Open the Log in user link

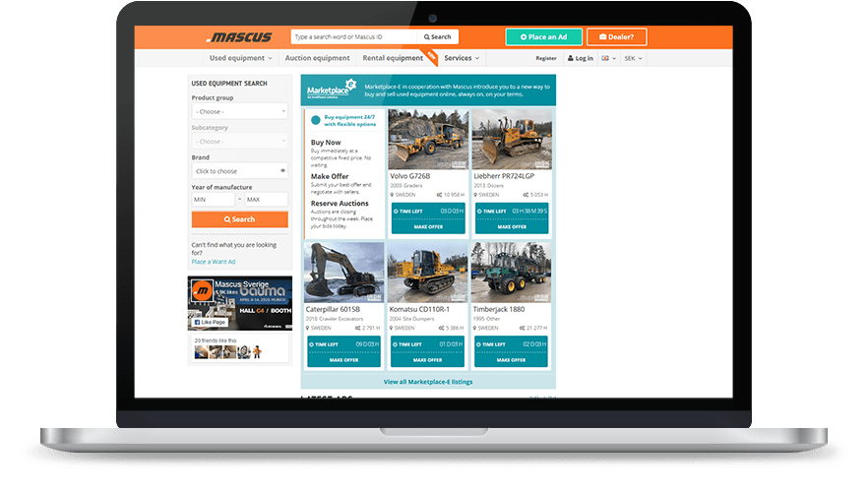[x=580, y=59]
